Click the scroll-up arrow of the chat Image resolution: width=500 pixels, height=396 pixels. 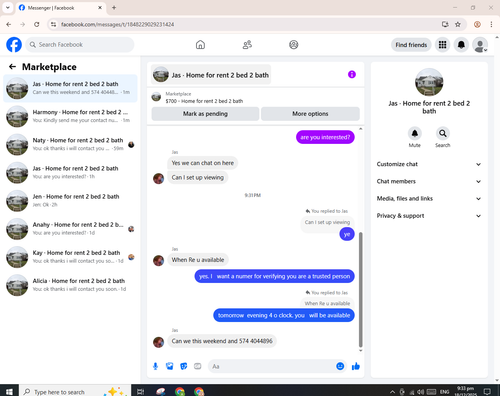coord(360,129)
